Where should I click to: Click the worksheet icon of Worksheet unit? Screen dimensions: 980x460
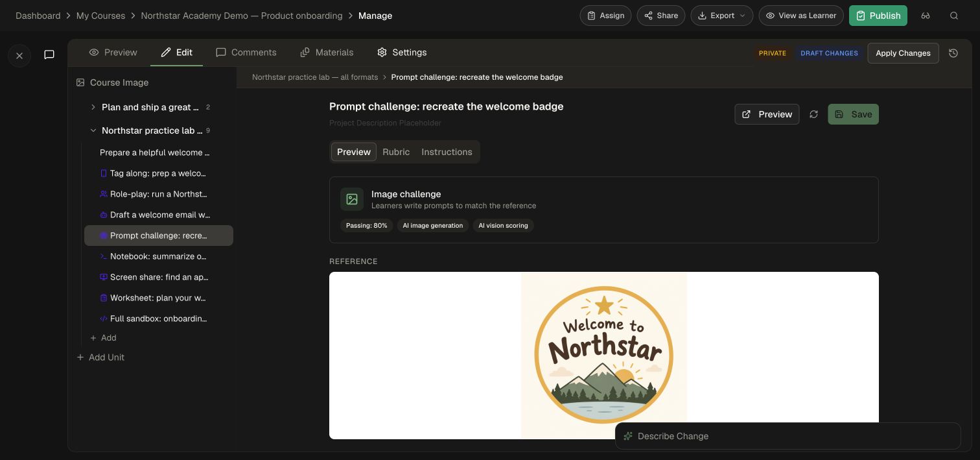tap(104, 298)
